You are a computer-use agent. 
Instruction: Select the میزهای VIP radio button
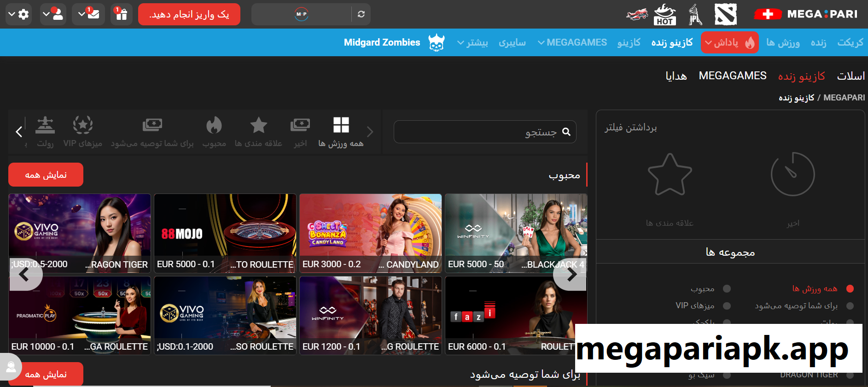click(x=727, y=306)
